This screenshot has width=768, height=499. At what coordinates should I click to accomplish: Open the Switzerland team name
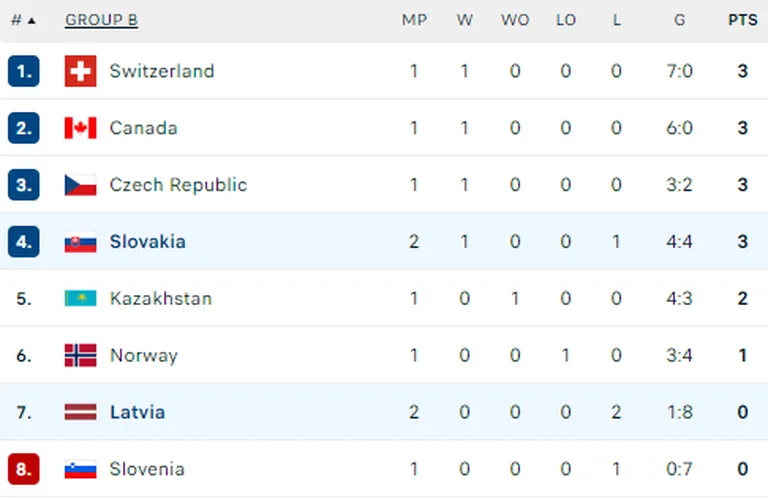click(x=162, y=71)
